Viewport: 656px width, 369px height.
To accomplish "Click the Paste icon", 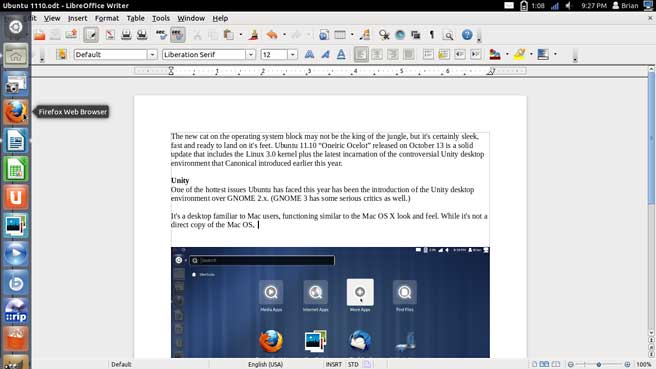I will 228,35.
